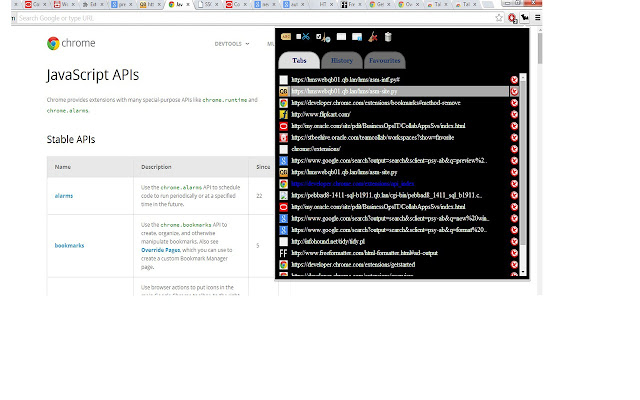Close the asm-inf.py# entry with red X
This screenshot has width=640, height=400.
pyautogui.click(x=514, y=80)
